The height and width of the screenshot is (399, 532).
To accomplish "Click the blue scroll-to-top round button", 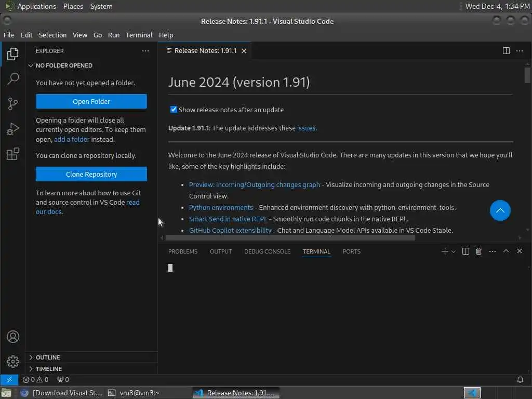I will pyautogui.click(x=500, y=210).
